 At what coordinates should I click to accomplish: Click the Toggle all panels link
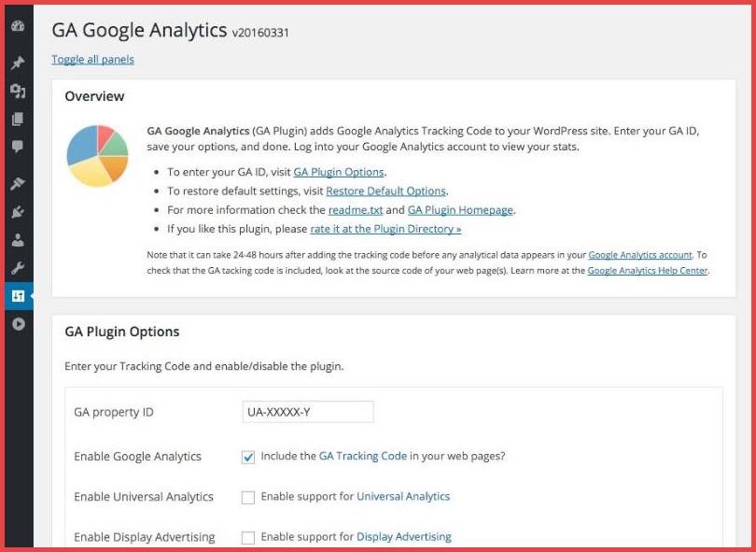(92, 60)
